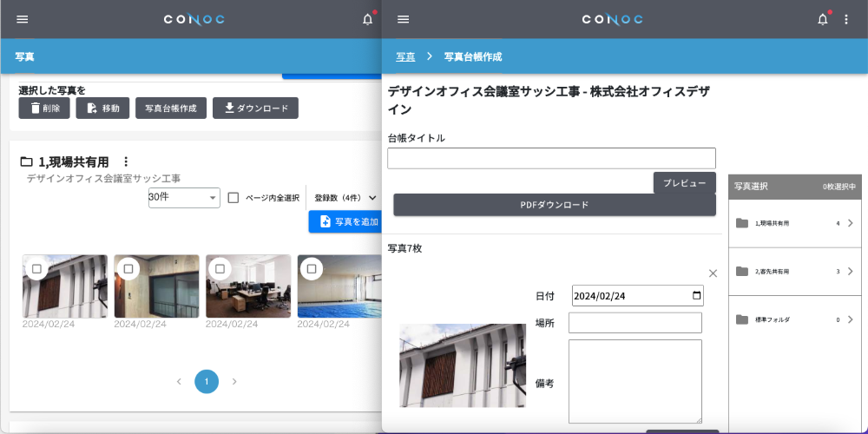
Task: Click folder icon for 1,現場共有用 in 写真選択 panel
Action: tap(742, 223)
